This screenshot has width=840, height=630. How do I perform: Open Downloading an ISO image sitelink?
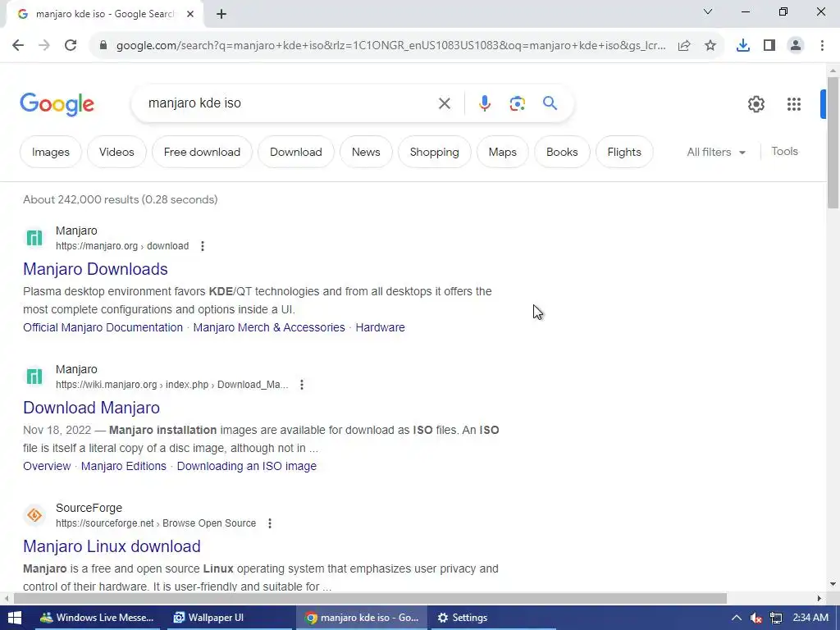(x=246, y=466)
